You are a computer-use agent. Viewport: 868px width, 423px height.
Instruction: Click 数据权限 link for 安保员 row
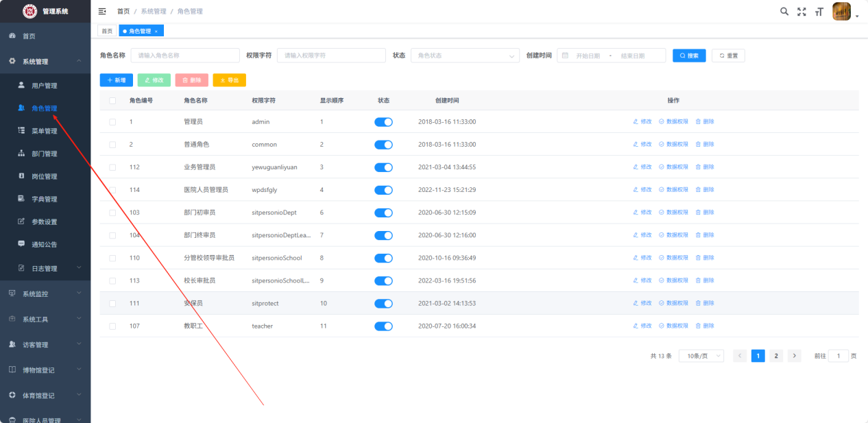tap(673, 303)
